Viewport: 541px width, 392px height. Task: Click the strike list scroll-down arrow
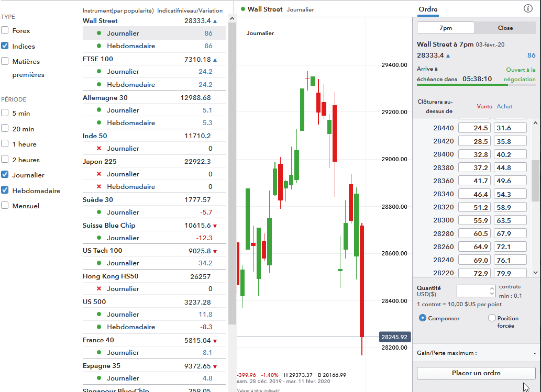tap(535, 272)
